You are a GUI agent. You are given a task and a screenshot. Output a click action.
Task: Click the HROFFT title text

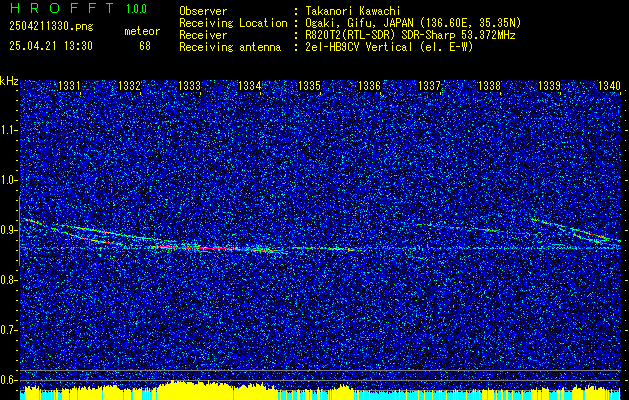(62, 8)
